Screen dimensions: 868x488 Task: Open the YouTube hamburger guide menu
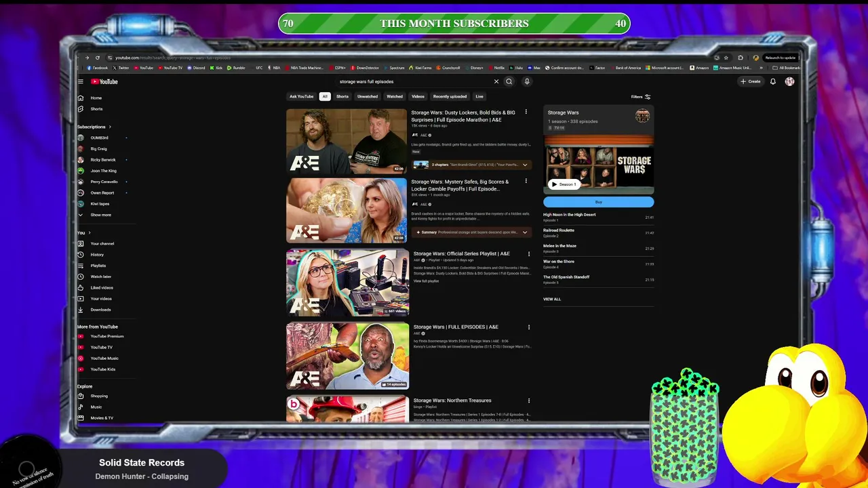[80, 81]
